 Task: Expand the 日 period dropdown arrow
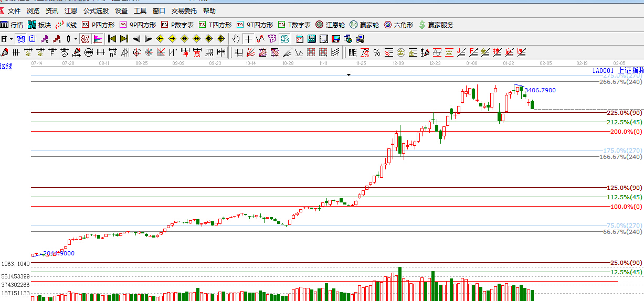click(x=11, y=39)
